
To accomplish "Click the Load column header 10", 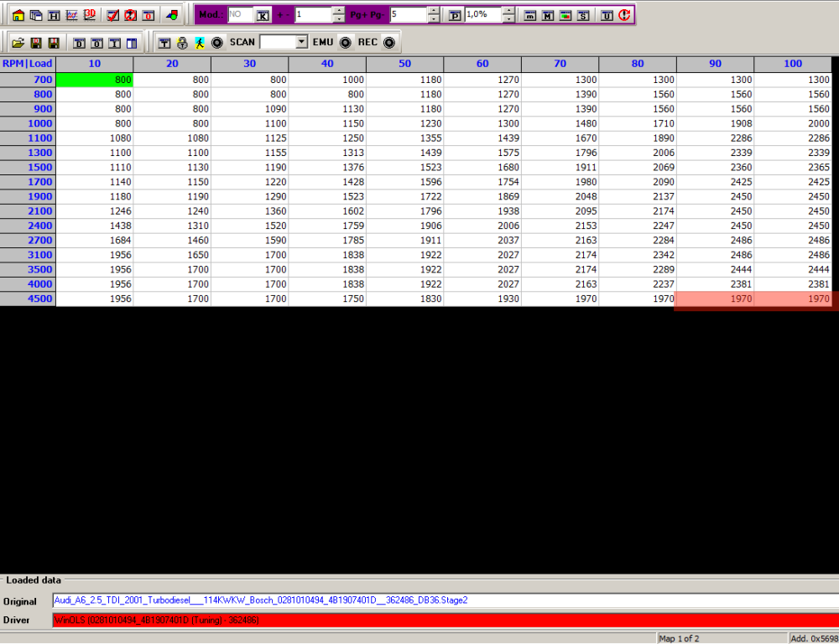I will 94,64.
